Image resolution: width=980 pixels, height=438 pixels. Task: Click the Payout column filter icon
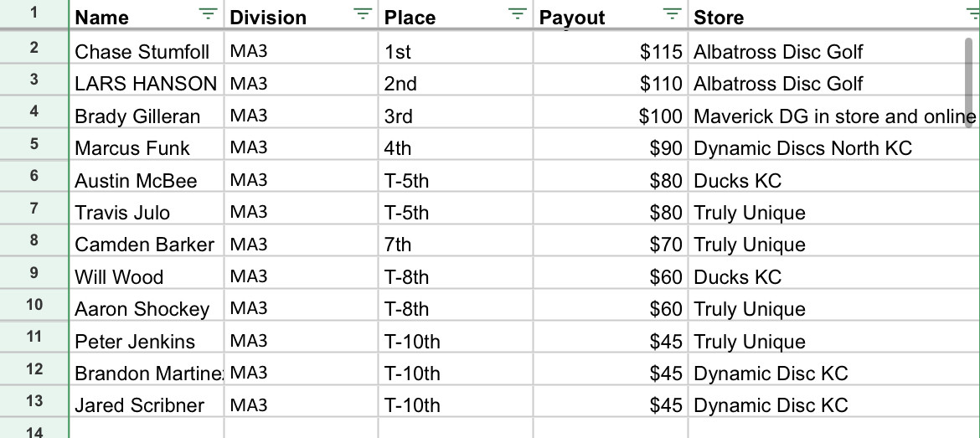(672, 13)
